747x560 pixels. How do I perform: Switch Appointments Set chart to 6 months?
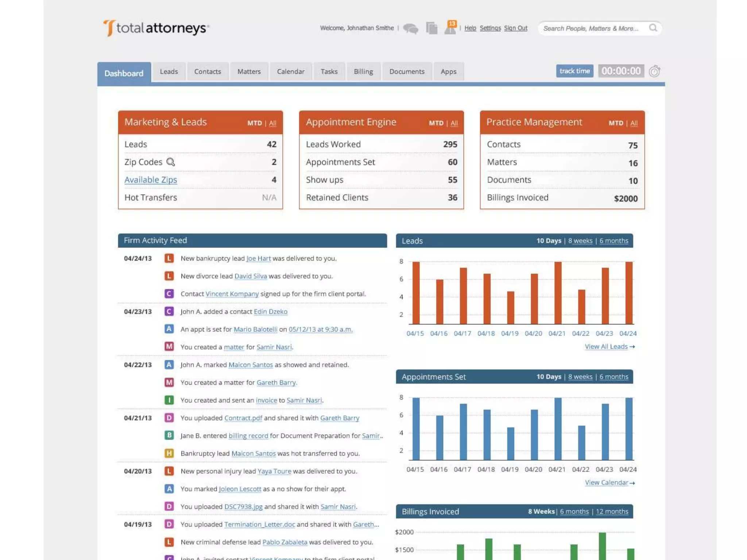(614, 377)
